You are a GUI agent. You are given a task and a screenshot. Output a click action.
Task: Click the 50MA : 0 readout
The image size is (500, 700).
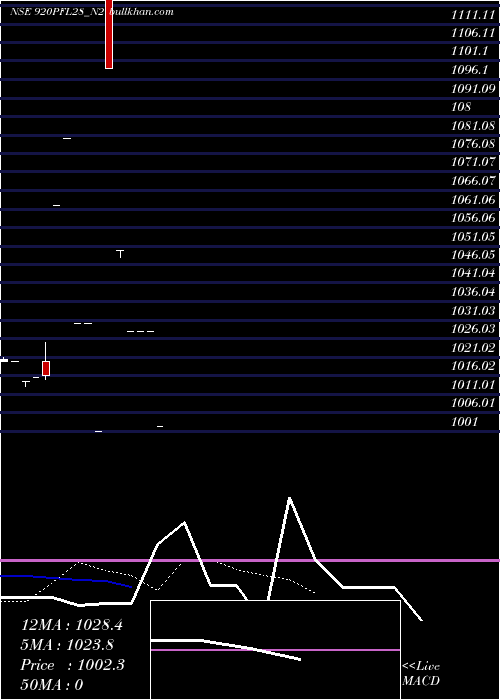[x=52, y=684]
